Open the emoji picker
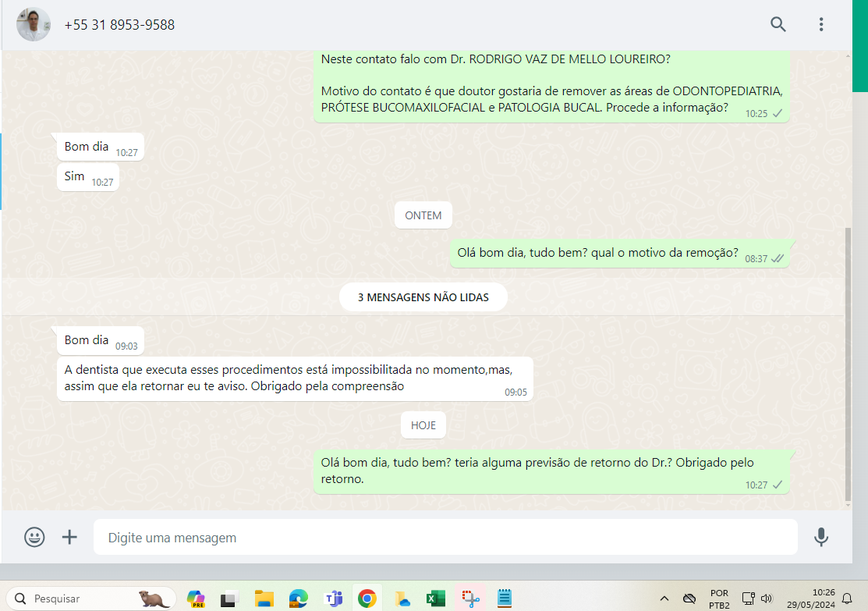 pos(34,537)
